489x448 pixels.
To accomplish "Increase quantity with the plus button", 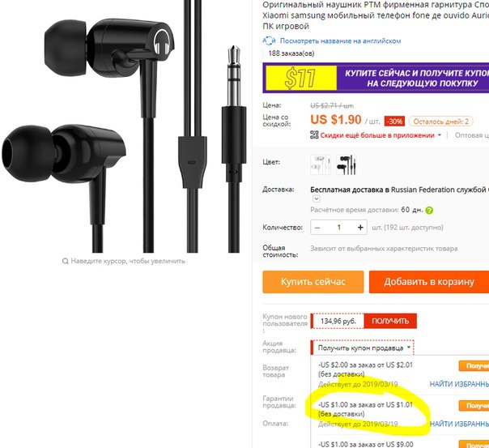I will click(x=360, y=228).
